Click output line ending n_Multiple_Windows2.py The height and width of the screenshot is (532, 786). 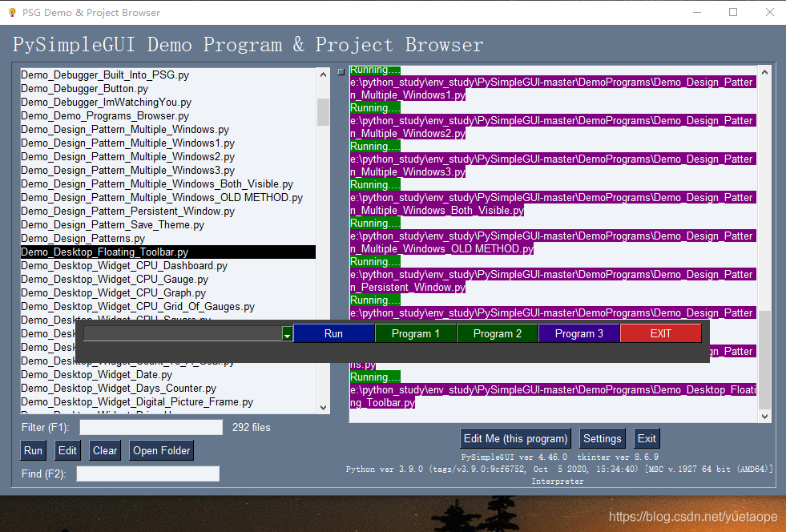pyautogui.click(x=408, y=133)
